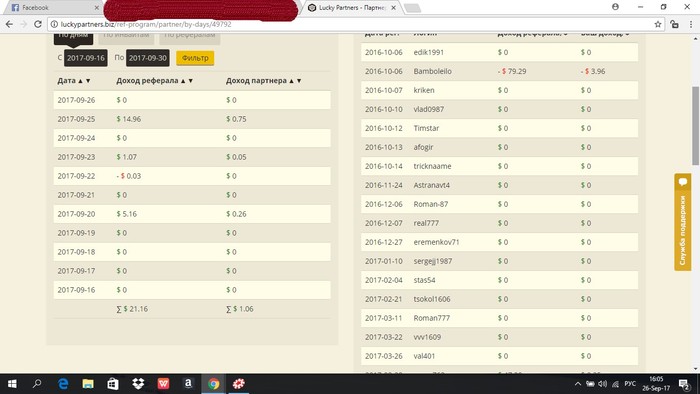This screenshot has height=394, width=700.
Task: Open the Action Center notifications icon
Action: pyautogui.click(x=684, y=384)
